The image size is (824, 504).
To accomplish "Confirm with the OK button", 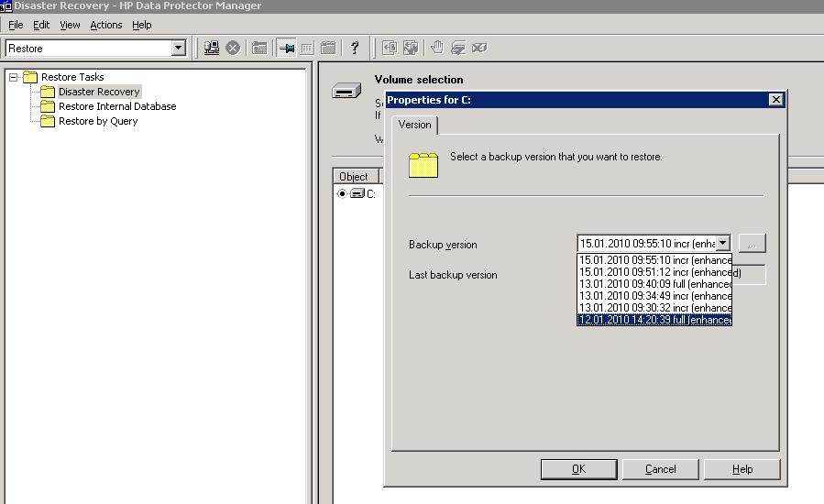I will tap(578, 469).
